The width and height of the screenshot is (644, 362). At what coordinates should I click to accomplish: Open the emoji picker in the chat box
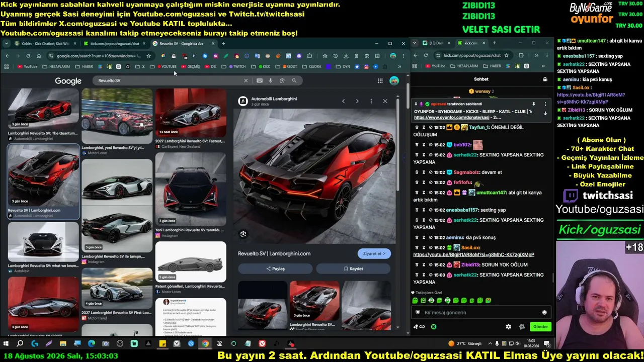(x=544, y=312)
